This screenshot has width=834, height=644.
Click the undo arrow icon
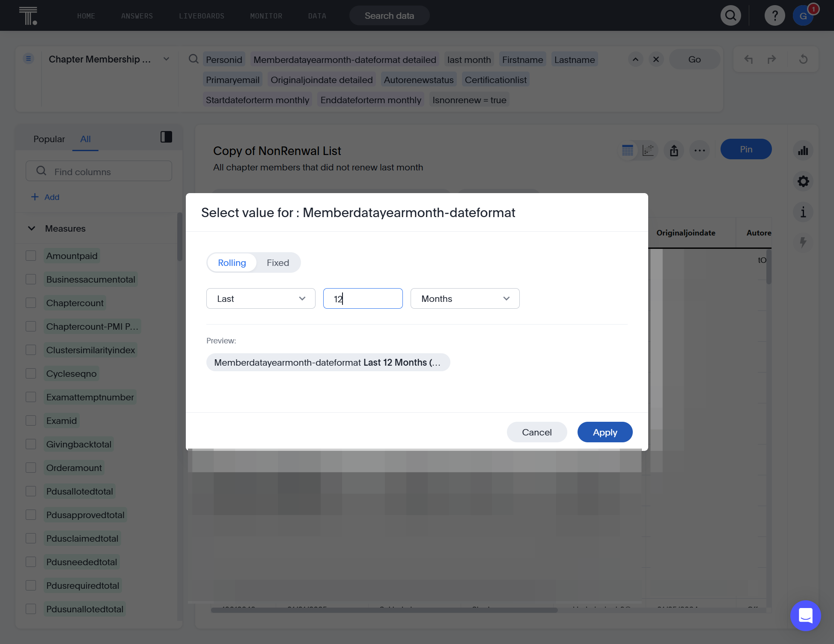click(748, 59)
